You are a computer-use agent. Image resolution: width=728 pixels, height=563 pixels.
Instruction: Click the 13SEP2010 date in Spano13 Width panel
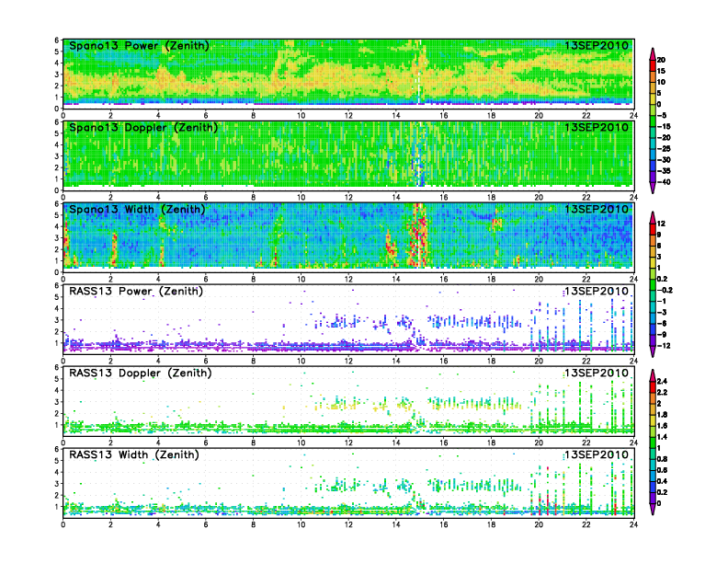[x=597, y=209]
